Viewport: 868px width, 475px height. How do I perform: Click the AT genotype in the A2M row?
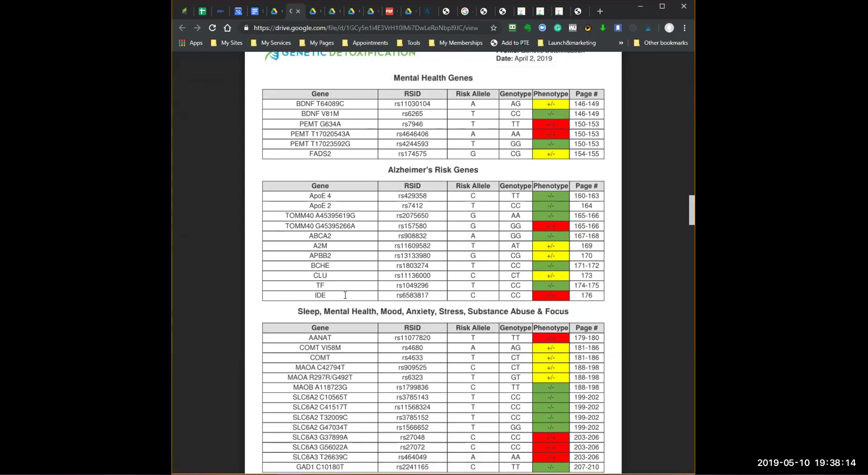click(x=516, y=246)
